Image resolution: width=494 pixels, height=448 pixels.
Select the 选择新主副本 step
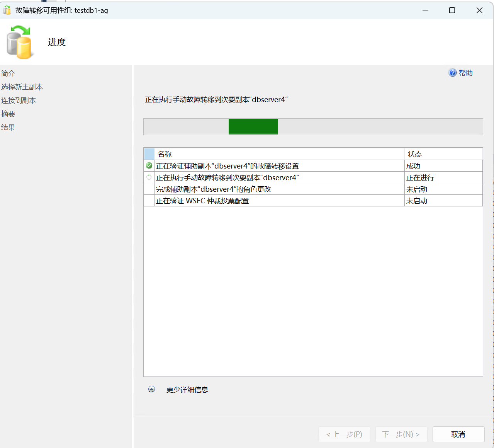(x=22, y=87)
